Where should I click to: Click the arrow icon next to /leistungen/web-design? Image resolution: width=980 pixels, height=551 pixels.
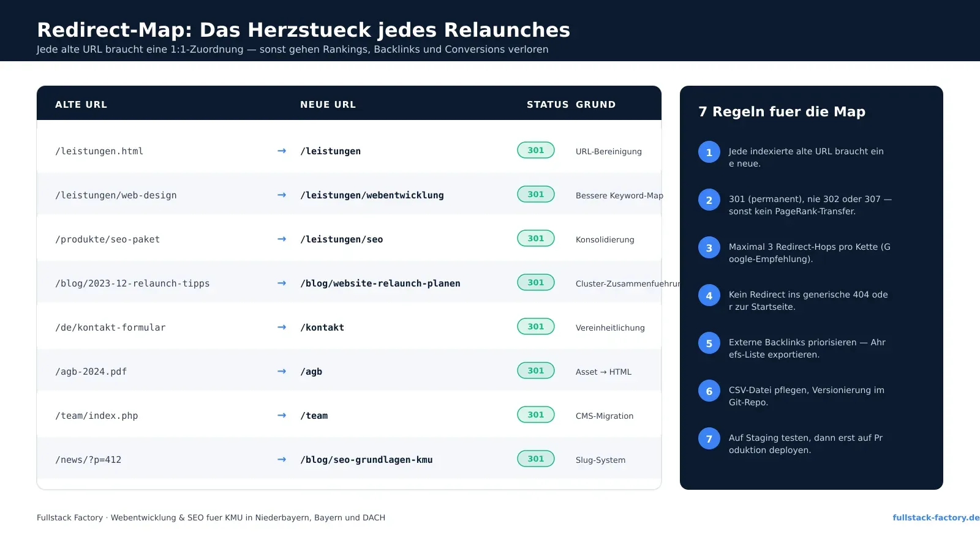point(282,195)
